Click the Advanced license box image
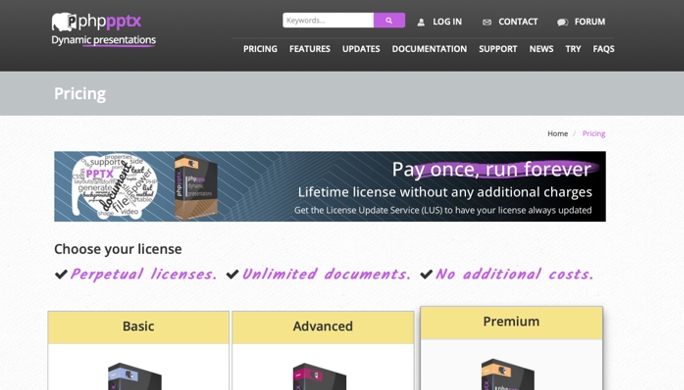 319,376
